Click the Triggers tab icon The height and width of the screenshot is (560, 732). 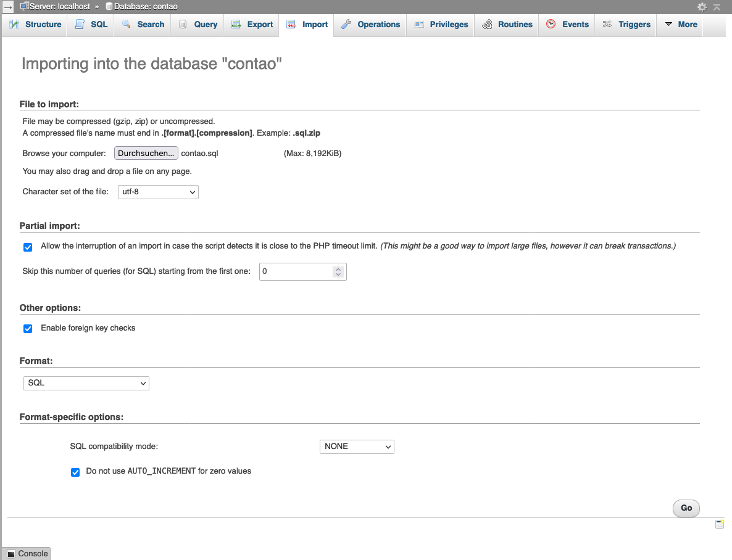click(607, 24)
